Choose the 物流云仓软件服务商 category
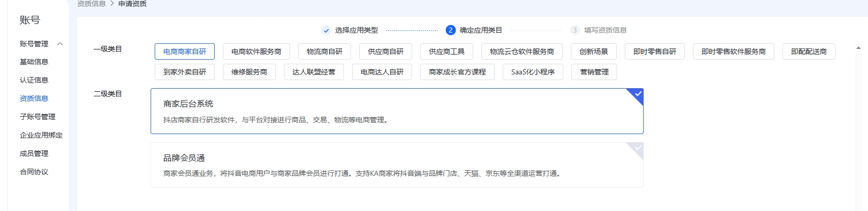 [x=522, y=51]
